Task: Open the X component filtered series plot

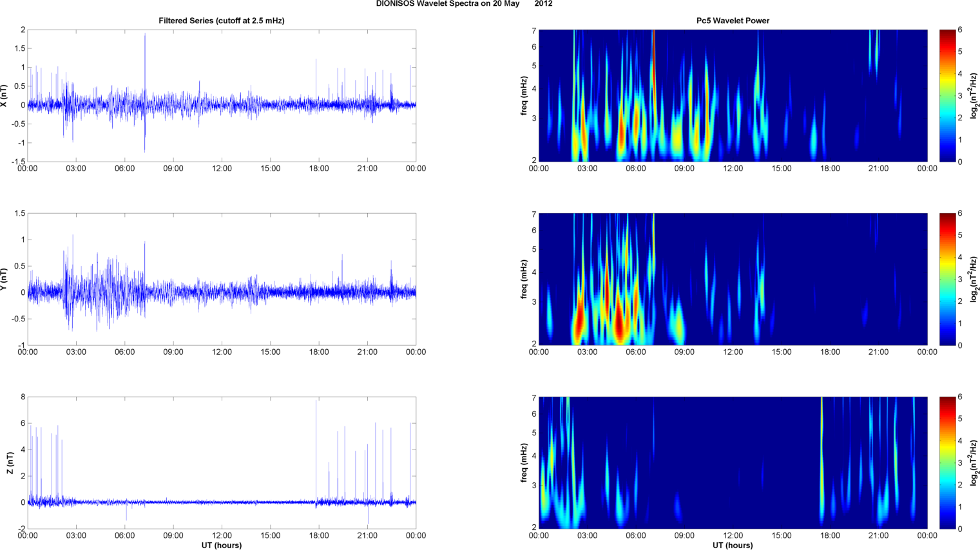Action: point(222,96)
